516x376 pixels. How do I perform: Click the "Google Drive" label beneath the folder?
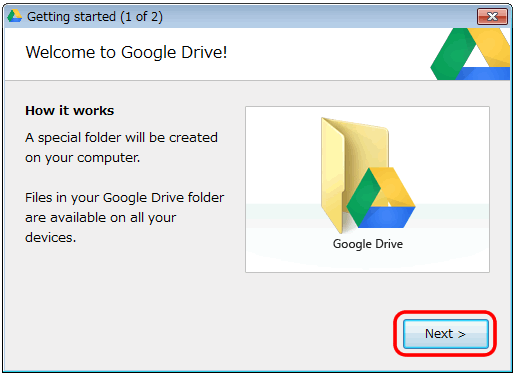[368, 244]
